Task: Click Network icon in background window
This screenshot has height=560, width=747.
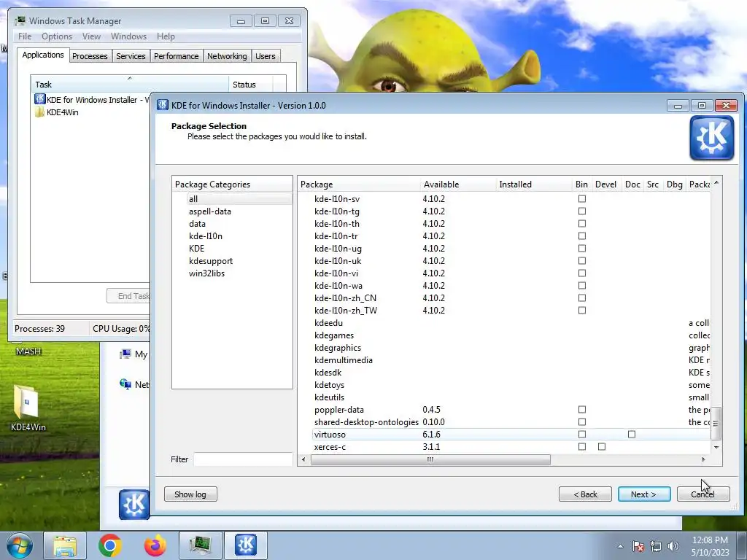Action: click(x=125, y=384)
